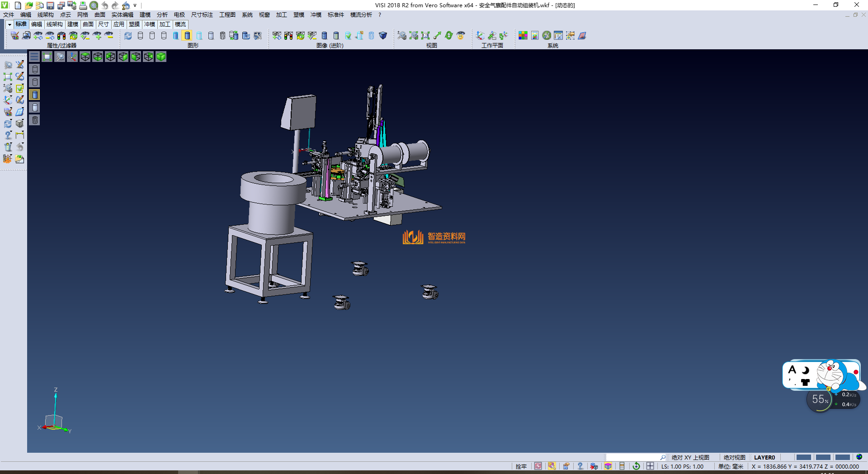Toggle the highlighted cube icon in status bar
The height and width of the screenshot is (474, 868).
[608, 466]
